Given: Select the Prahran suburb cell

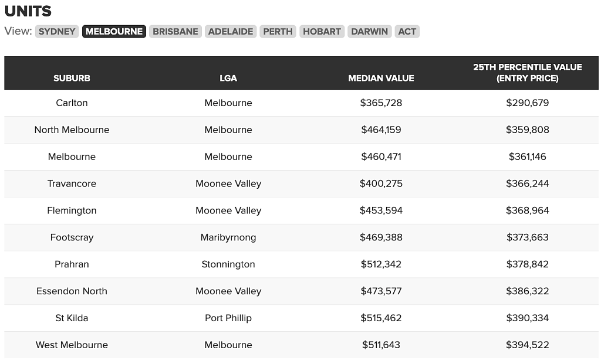Looking at the screenshot, I should pyautogui.click(x=72, y=264).
